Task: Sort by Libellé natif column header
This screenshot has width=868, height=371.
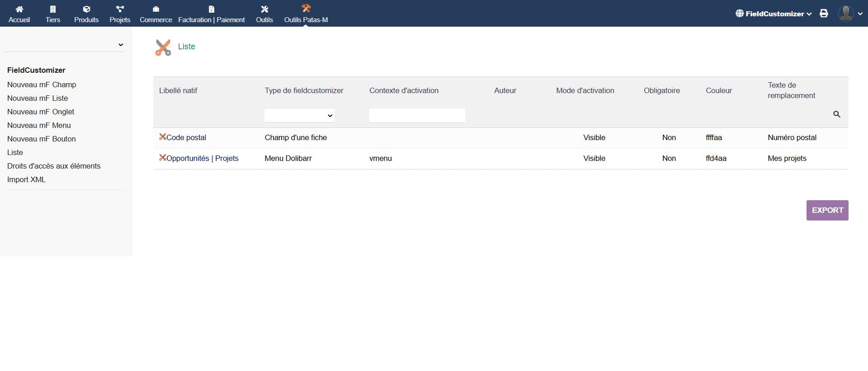Action: [178, 90]
